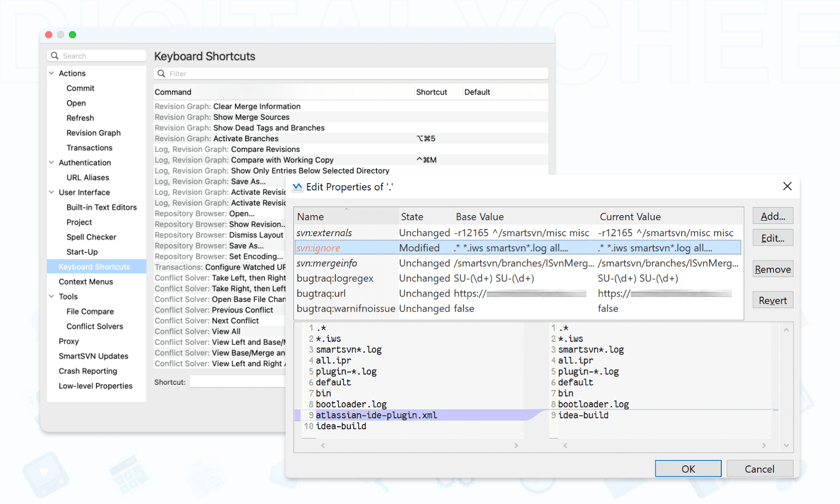
Task: Open the Spell Checker preferences
Action: pyautogui.click(x=91, y=237)
